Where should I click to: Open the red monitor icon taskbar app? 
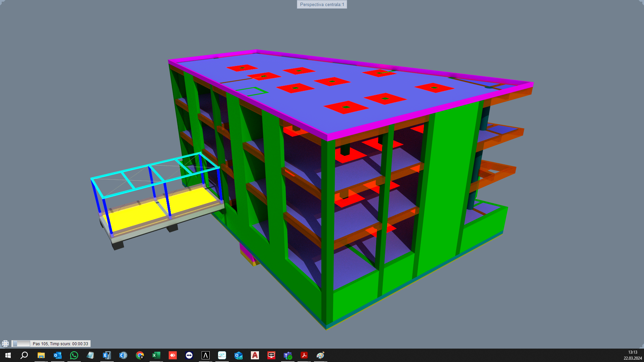pos(271,355)
